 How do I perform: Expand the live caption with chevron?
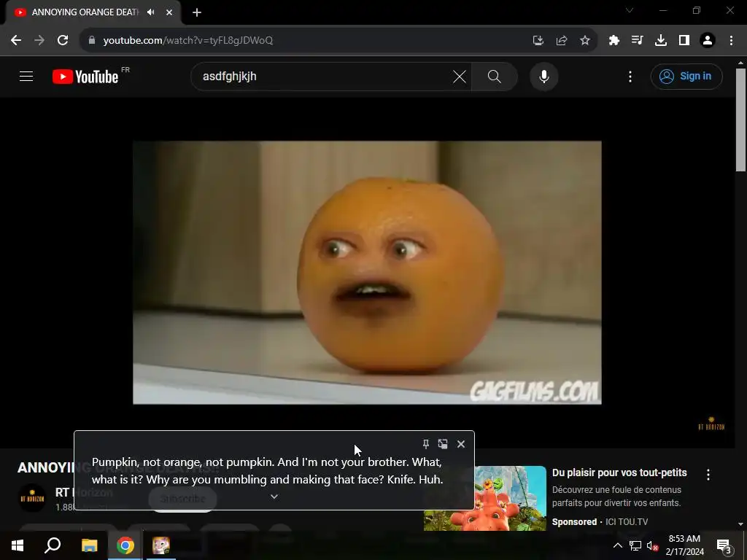click(274, 497)
